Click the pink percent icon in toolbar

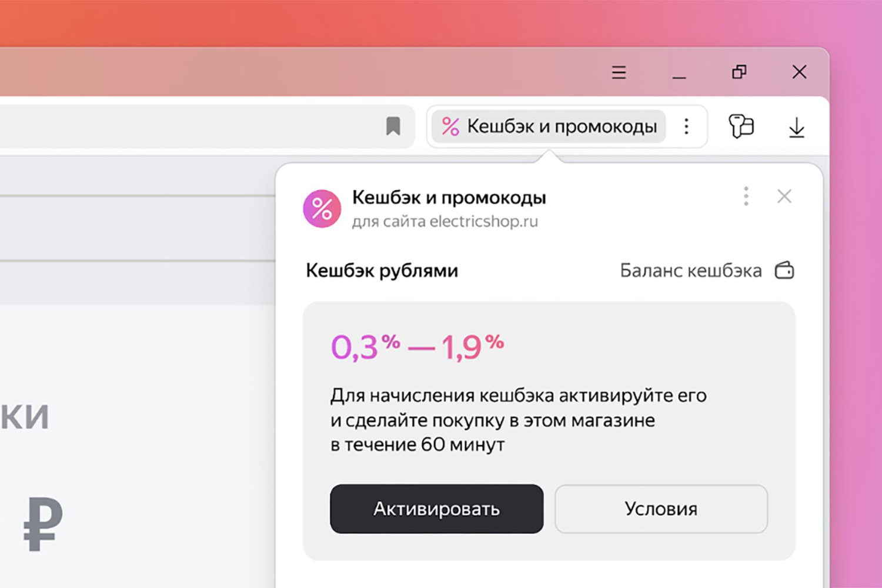coord(450,126)
